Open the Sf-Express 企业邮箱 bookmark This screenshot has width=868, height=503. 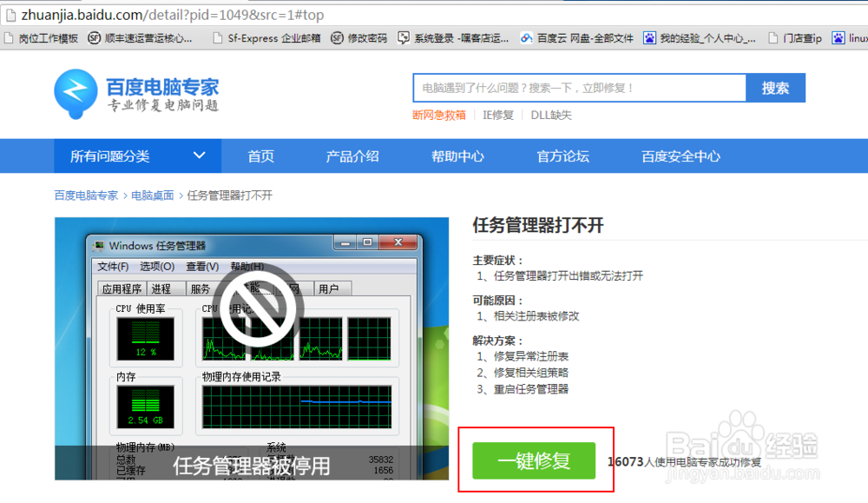tap(266, 38)
